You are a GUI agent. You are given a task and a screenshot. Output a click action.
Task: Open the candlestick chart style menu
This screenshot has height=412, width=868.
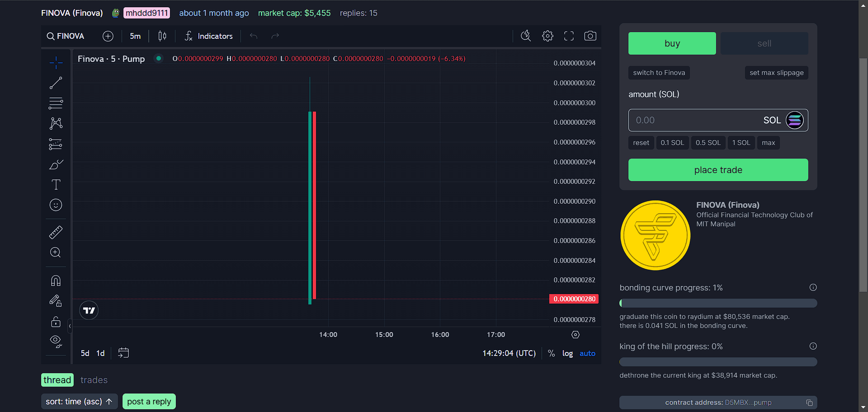162,36
